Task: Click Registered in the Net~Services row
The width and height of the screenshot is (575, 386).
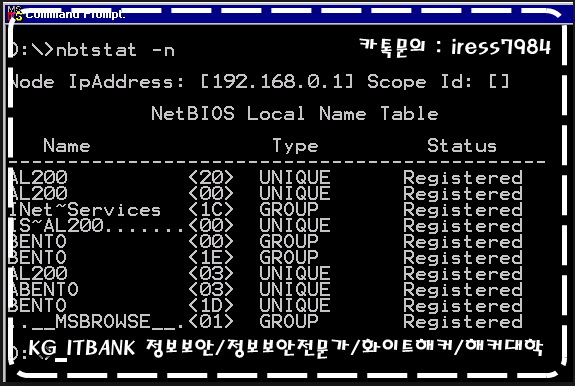Action: pyautogui.click(x=463, y=210)
